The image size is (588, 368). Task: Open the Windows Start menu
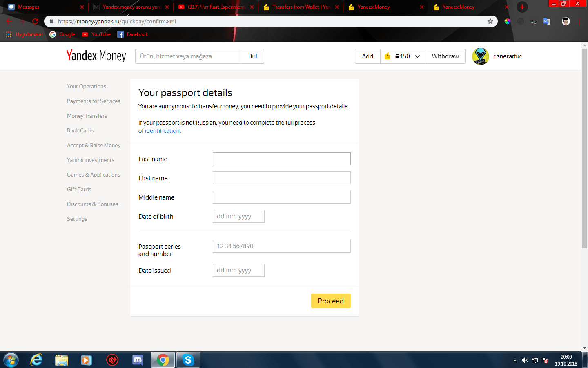(11, 360)
